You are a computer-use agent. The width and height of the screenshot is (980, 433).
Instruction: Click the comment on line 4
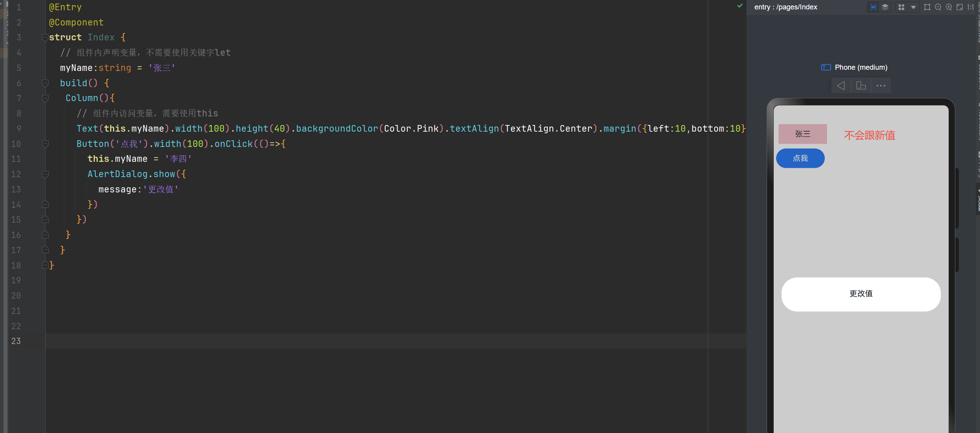coord(145,53)
